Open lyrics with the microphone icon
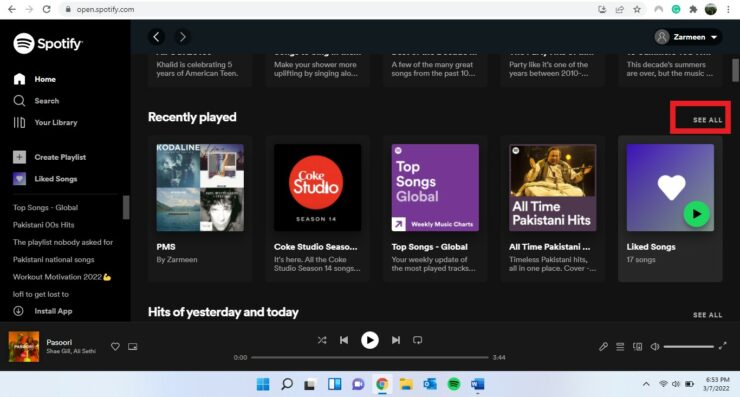The height and width of the screenshot is (397, 740). 603,346
